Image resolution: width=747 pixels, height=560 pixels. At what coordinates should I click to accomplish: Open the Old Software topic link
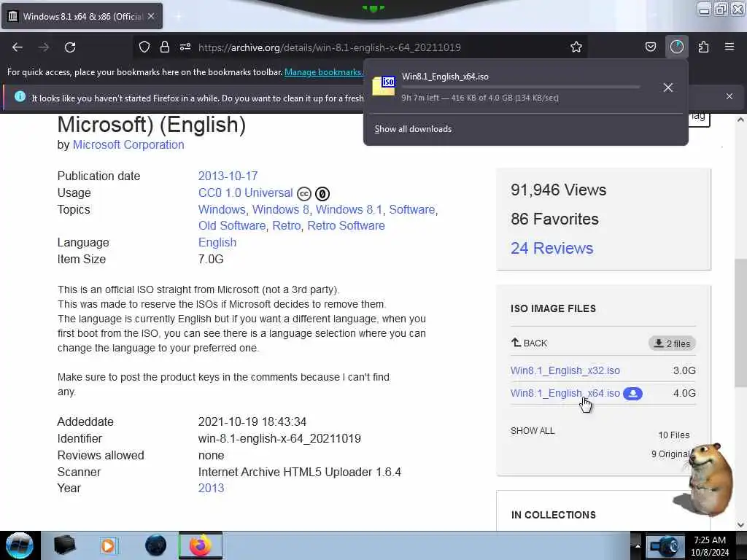tap(231, 226)
